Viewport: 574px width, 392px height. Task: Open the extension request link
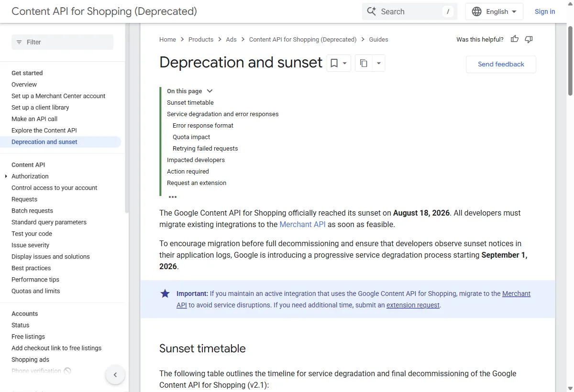(413, 305)
